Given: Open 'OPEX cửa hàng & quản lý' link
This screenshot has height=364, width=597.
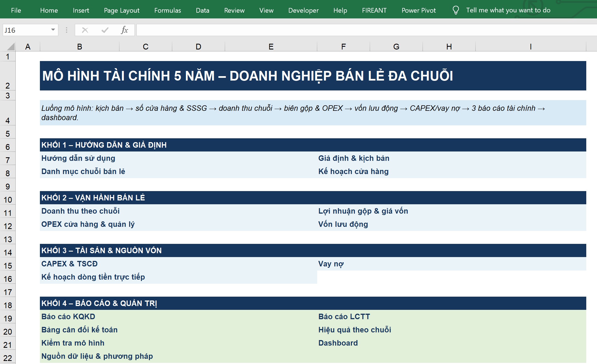Looking at the screenshot, I should pyautogui.click(x=88, y=224).
